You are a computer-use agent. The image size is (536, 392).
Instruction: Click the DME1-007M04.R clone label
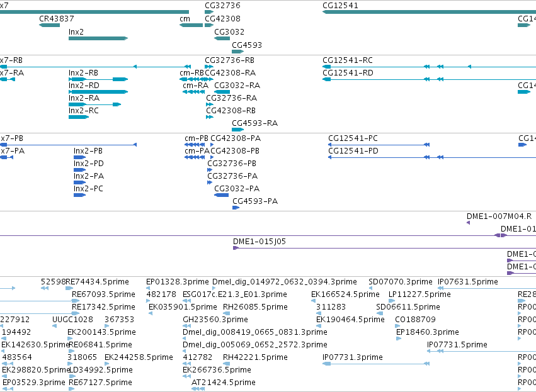pos(499,216)
